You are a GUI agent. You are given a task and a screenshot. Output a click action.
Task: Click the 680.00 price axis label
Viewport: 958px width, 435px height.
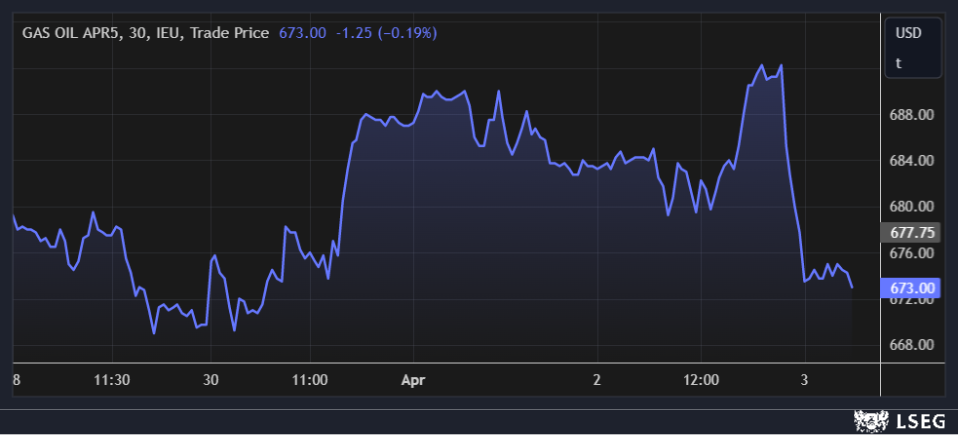[911, 207]
